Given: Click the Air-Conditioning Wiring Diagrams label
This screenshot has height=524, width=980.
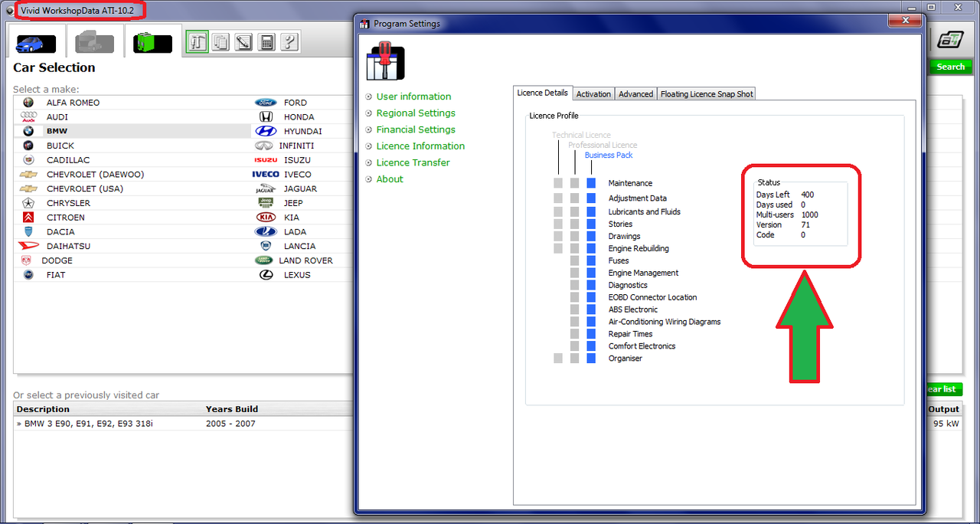Looking at the screenshot, I should point(665,322).
